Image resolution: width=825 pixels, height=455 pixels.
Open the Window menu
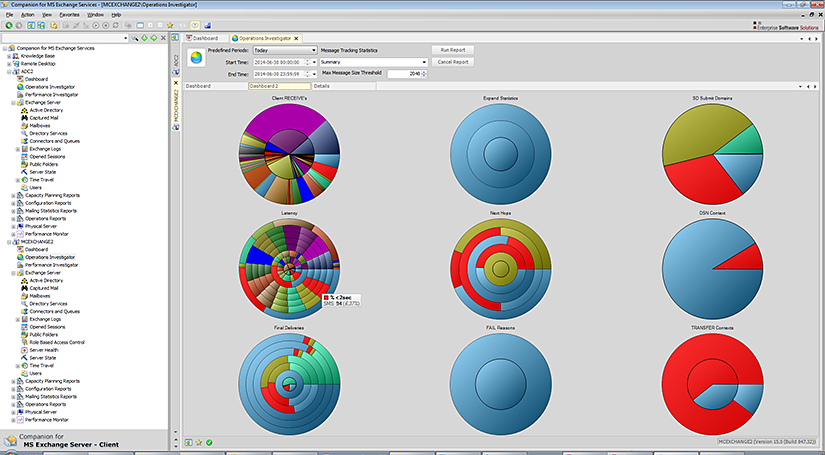(95, 15)
